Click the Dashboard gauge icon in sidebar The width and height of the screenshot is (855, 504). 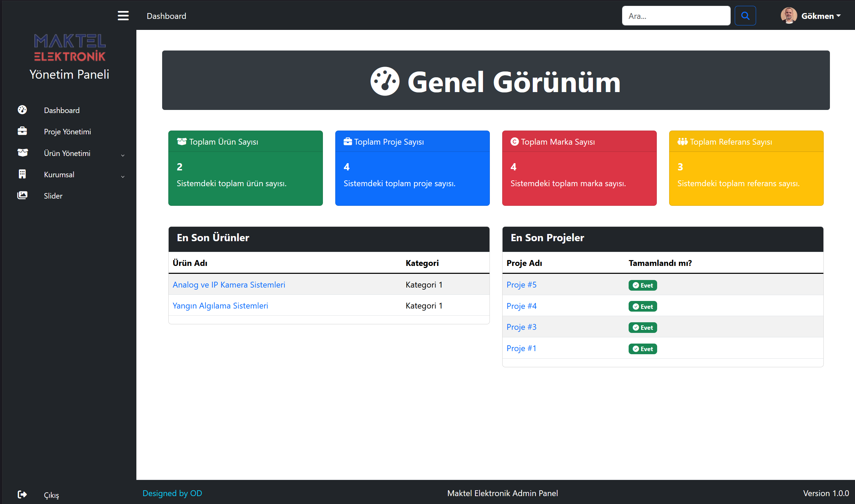point(22,110)
